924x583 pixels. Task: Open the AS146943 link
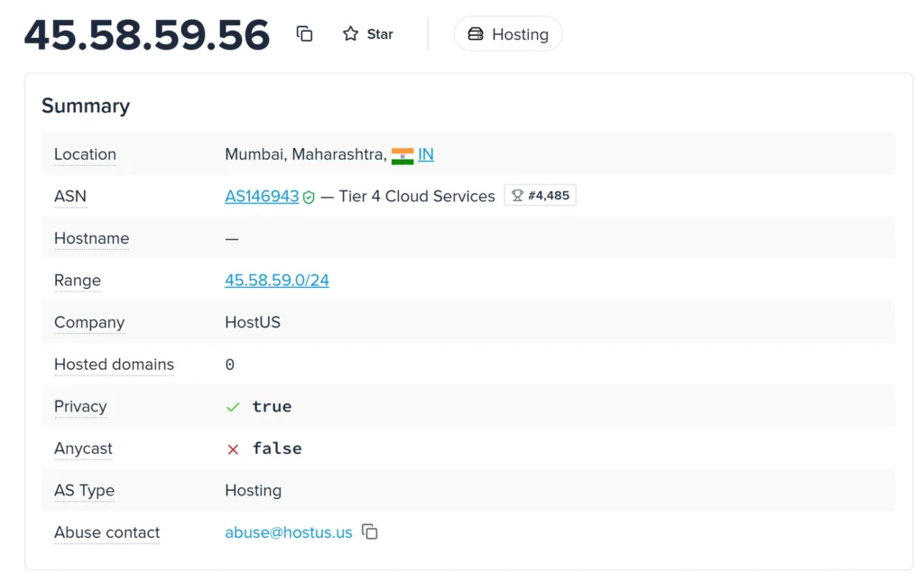point(262,197)
